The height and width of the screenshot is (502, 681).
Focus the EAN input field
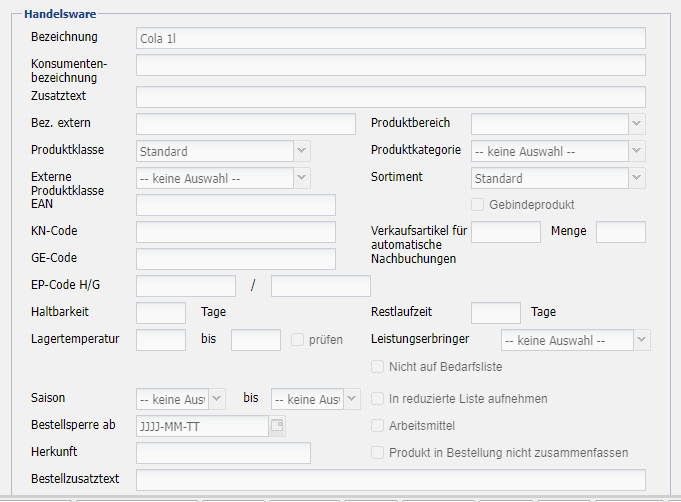tap(236, 205)
